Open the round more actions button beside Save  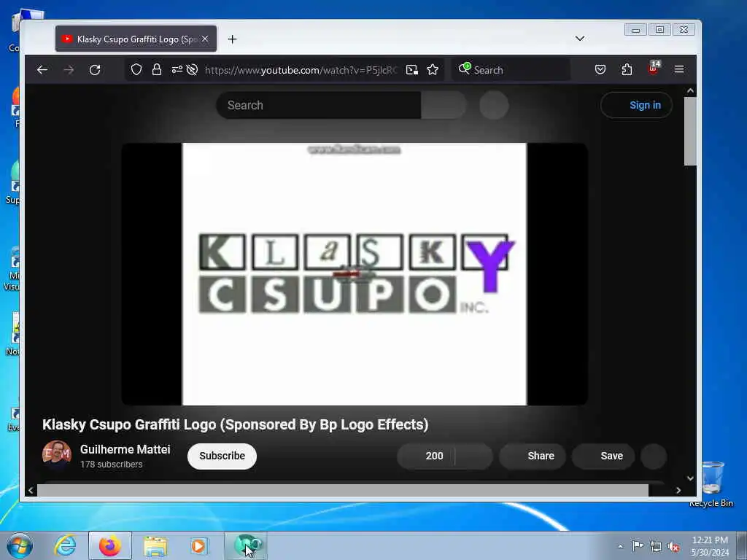[x=653, y=456]
